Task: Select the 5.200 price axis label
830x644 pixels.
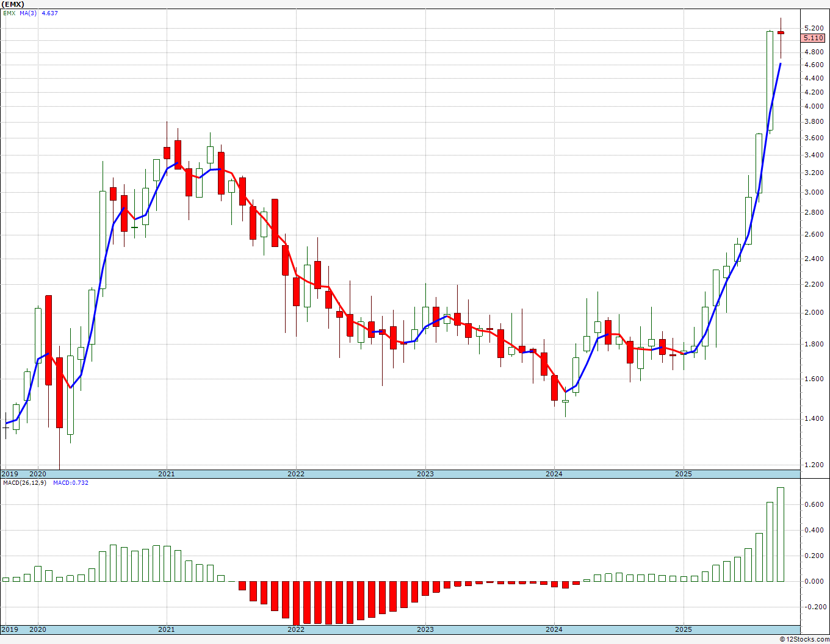Action: [814, 28]
